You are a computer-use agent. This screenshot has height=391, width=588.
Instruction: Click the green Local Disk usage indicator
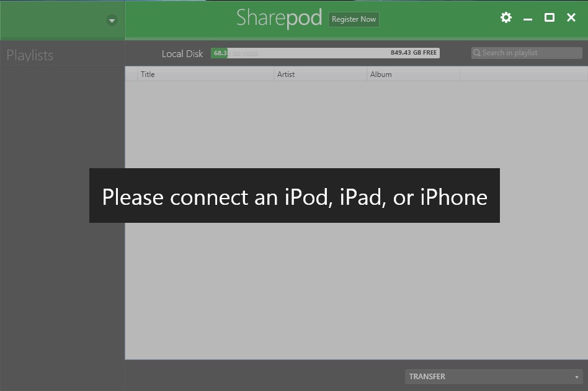220,53
